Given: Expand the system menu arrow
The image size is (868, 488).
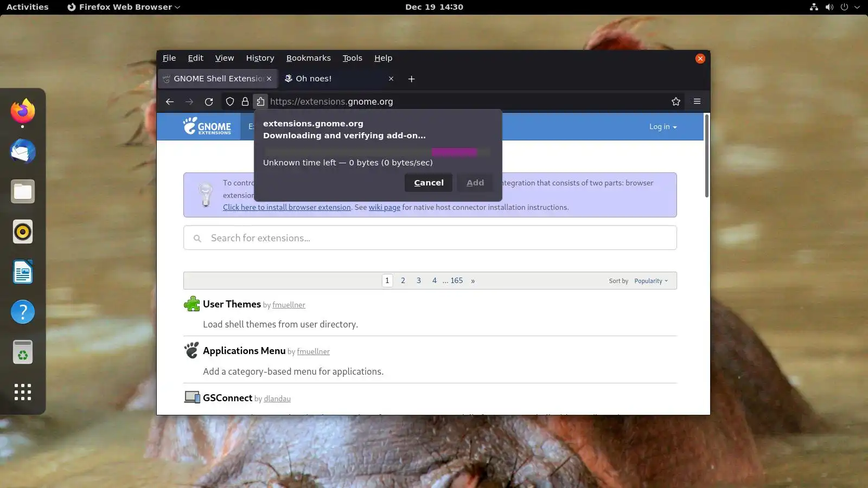Looking at the screenshot, I should point(857,7).
